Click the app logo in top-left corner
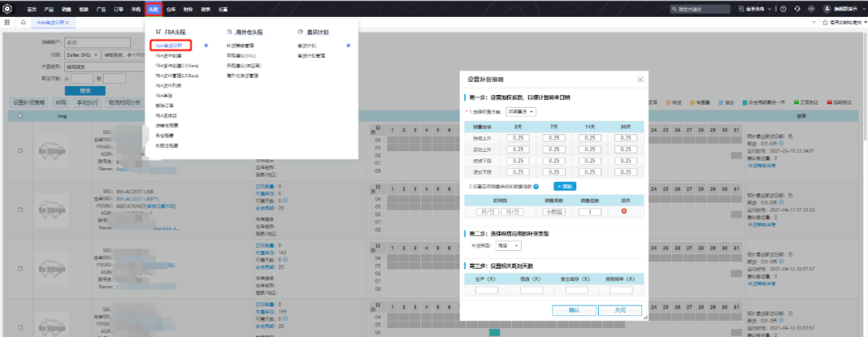Screen dimensions: 868x337 (7, 9)
